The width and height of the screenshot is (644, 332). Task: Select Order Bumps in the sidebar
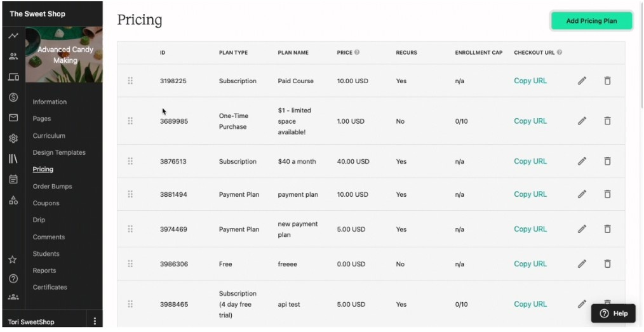52,187
